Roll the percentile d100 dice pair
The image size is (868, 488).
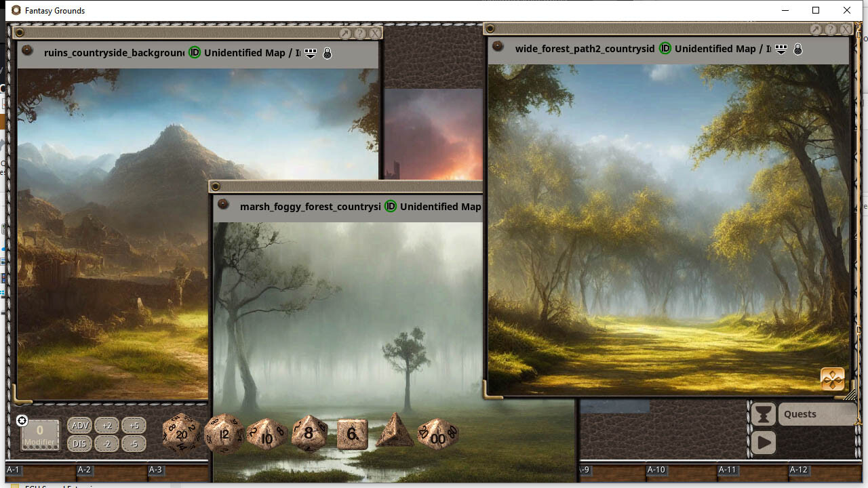[437, 437]
